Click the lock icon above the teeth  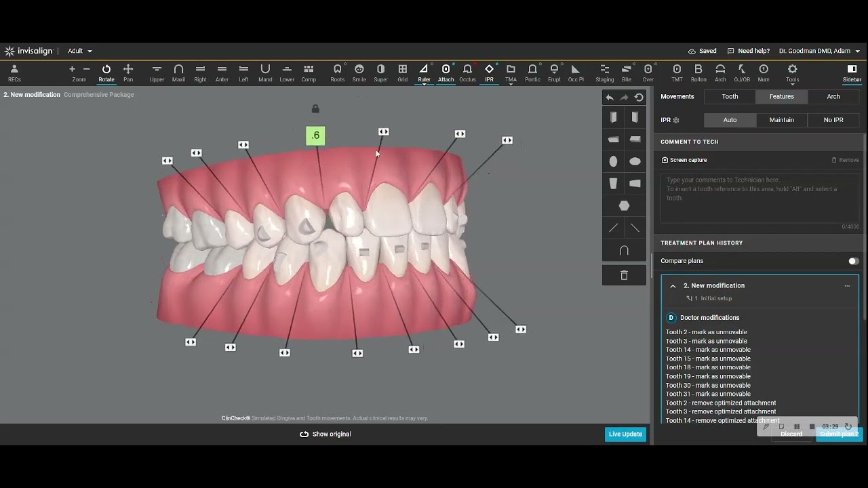[x=315, y=108]
